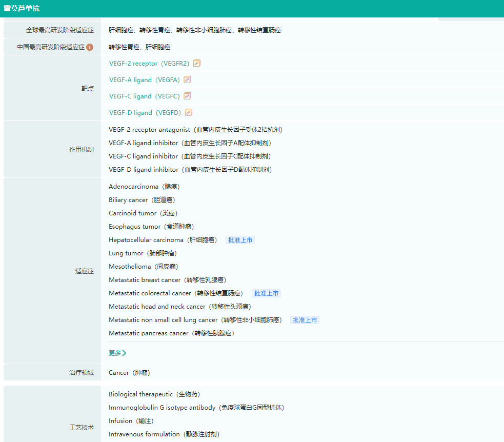Click the Immunoglobulin G isotype antibody entry
Viewport: 504px width, 442px height.
pos(196,408)
